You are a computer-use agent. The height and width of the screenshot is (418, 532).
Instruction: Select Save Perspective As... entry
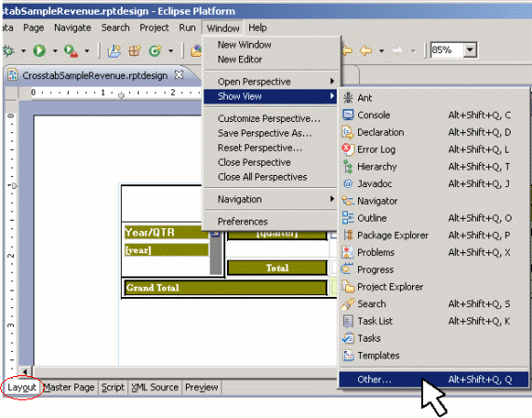(x=272, y=133)
